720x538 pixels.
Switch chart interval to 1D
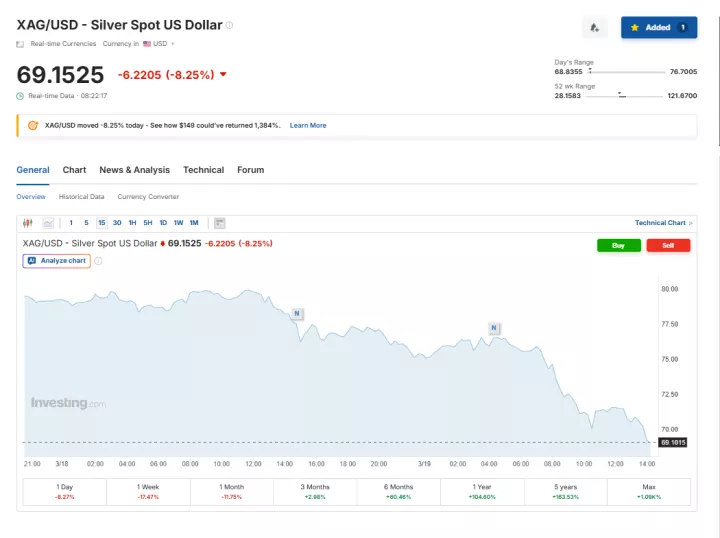click(x=163, y=223)
